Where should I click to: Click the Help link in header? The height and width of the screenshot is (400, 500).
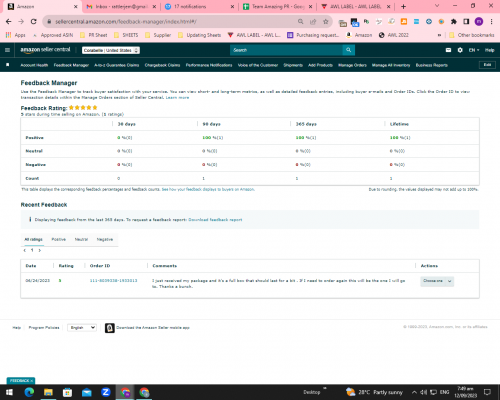point(490,50)
